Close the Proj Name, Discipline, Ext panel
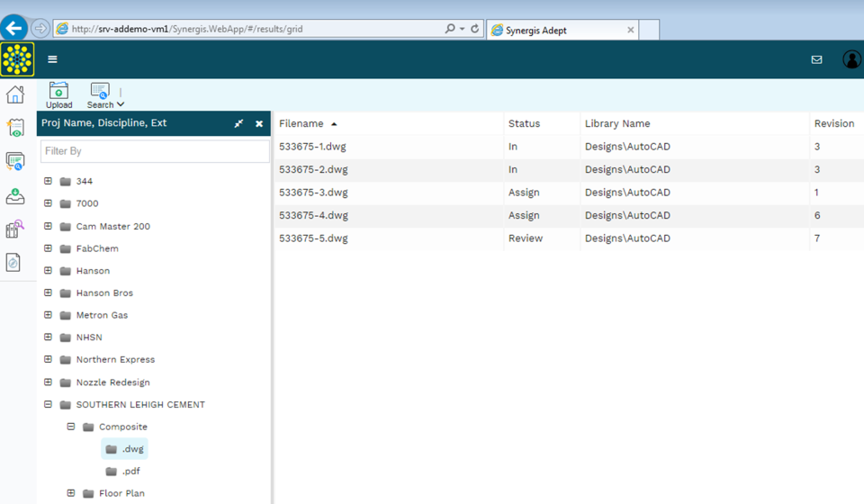Screen dimensions: 864x504 click(x=259, y=124)
